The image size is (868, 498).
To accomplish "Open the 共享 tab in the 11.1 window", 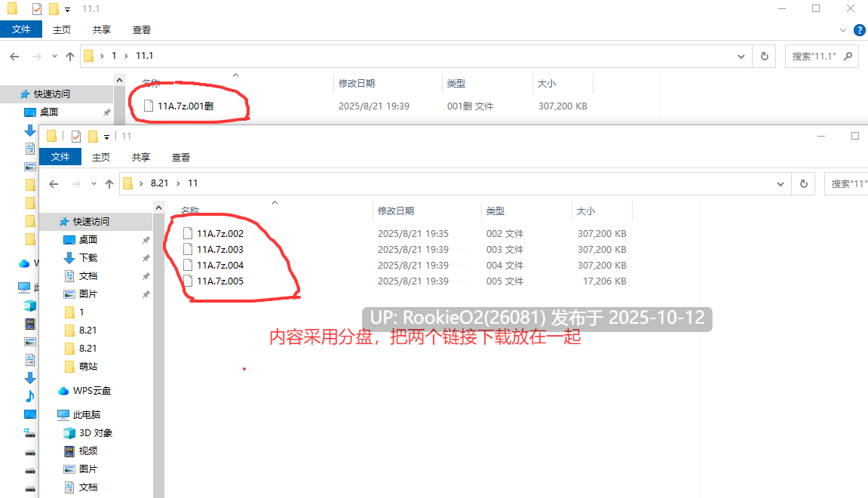I will point(101,30).
